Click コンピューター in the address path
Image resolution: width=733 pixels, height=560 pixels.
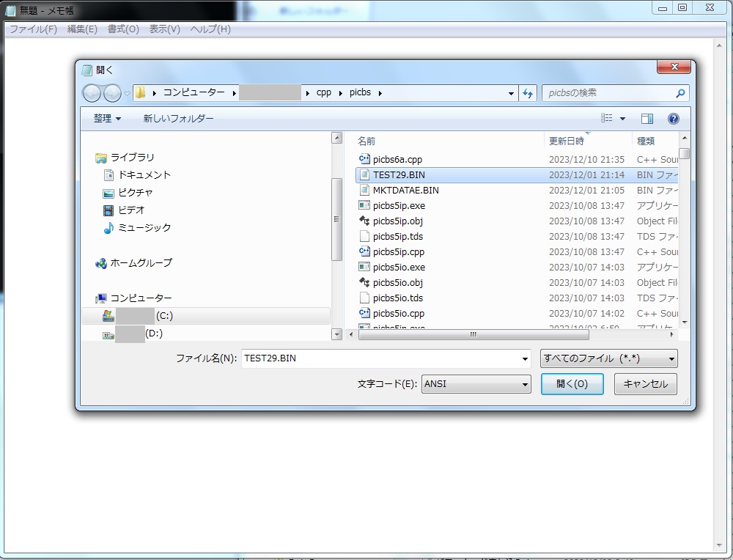pos(194,92)
